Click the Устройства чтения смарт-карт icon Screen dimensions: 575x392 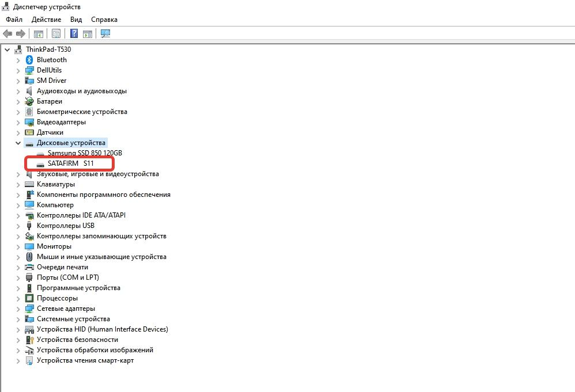click(29, 360)
